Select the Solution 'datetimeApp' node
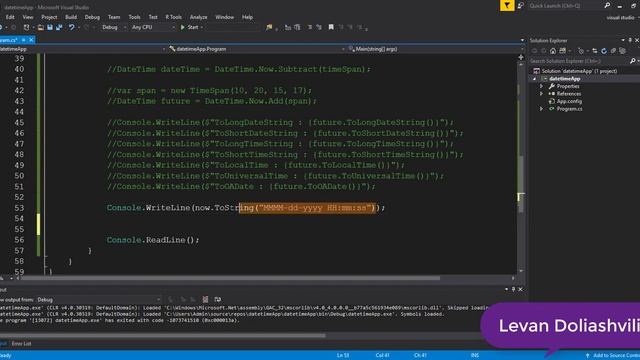This screenshot has height=360, width=640. (x=580, y=71)
